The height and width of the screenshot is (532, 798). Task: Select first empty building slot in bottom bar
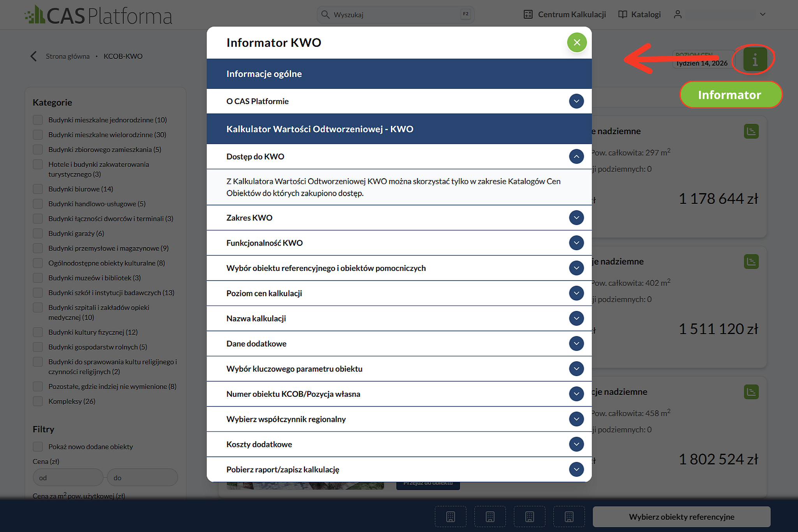[x=450, y=517]
